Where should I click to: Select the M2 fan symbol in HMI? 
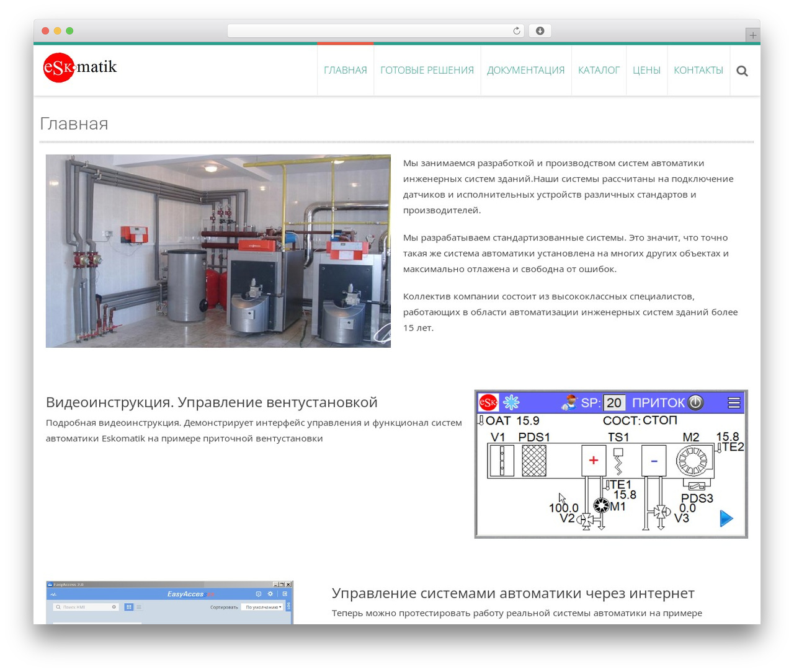[x=692, y=461]
